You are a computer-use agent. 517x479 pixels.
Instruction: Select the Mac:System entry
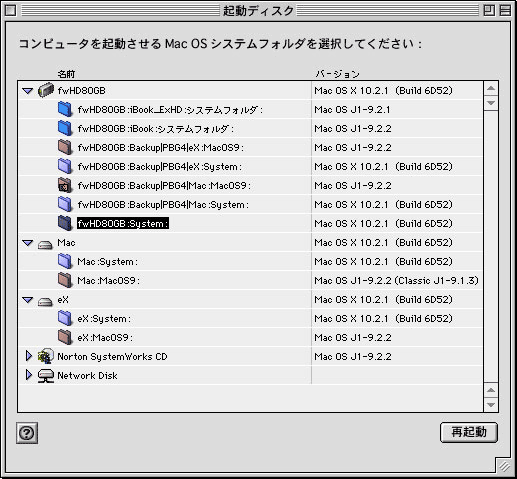pyautogui.click(x=107, y=262)
